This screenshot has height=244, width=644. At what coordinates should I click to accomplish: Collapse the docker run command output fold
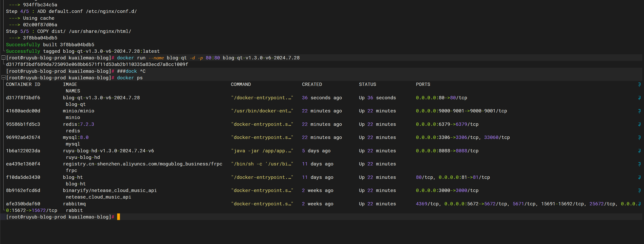(4, 58)
